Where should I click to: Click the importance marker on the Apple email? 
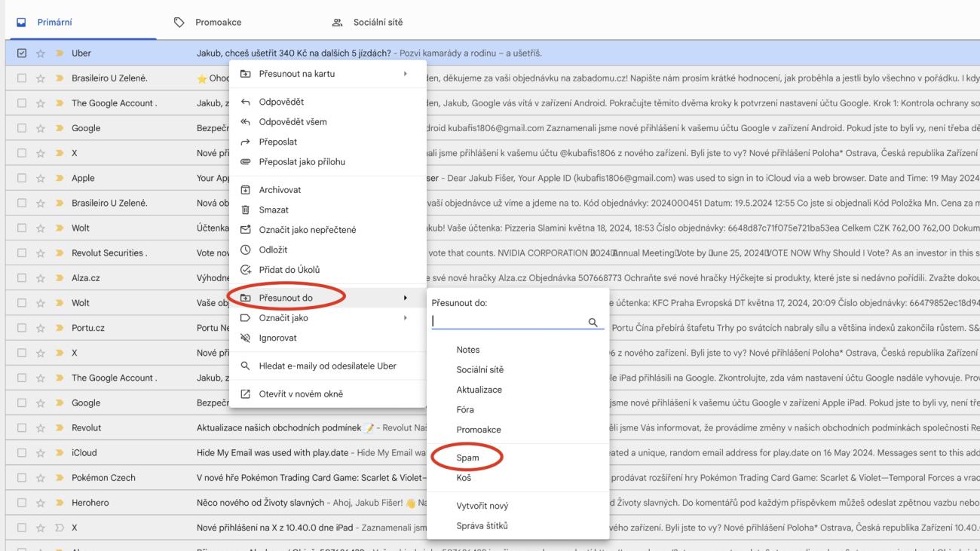[x=58, y=179]
